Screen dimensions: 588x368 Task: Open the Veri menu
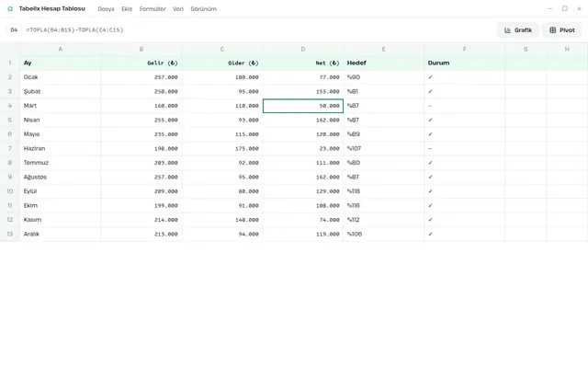[177, 8]
